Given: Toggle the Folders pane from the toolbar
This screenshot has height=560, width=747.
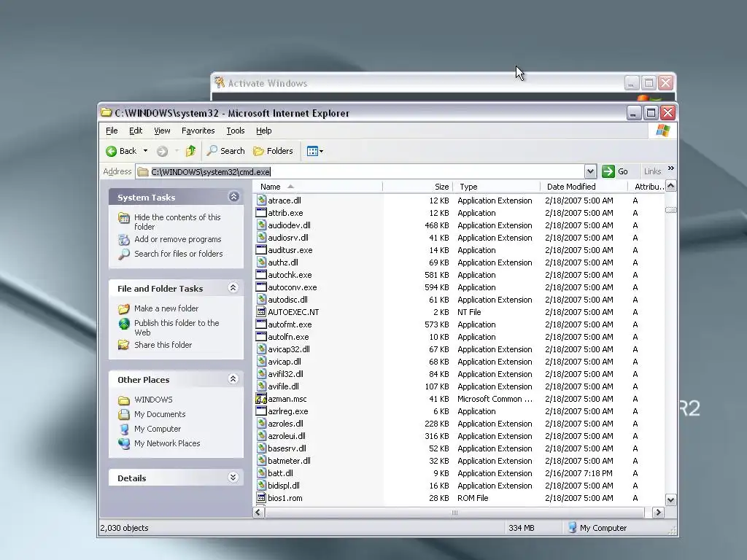Looking at the screenshot, I should 273,151.
